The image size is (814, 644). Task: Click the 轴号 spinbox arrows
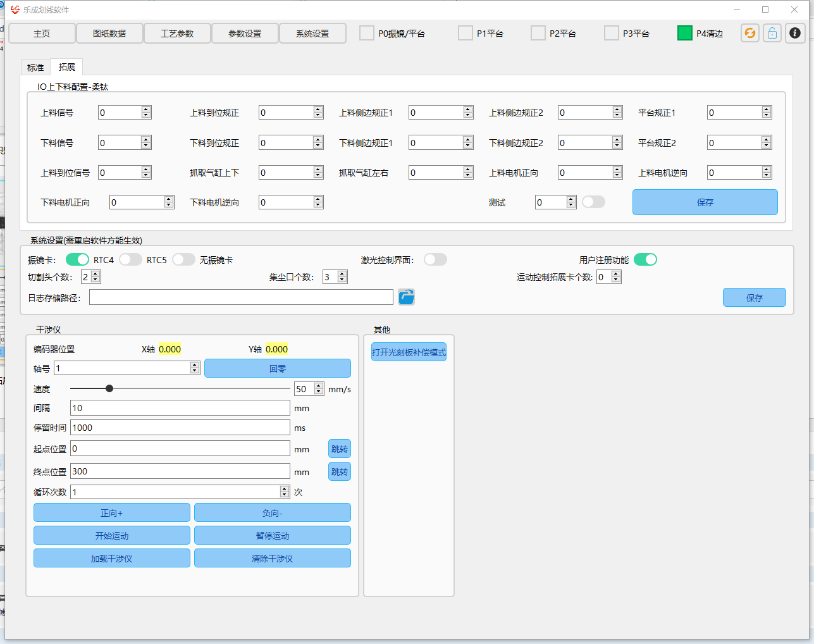[195, 368]
